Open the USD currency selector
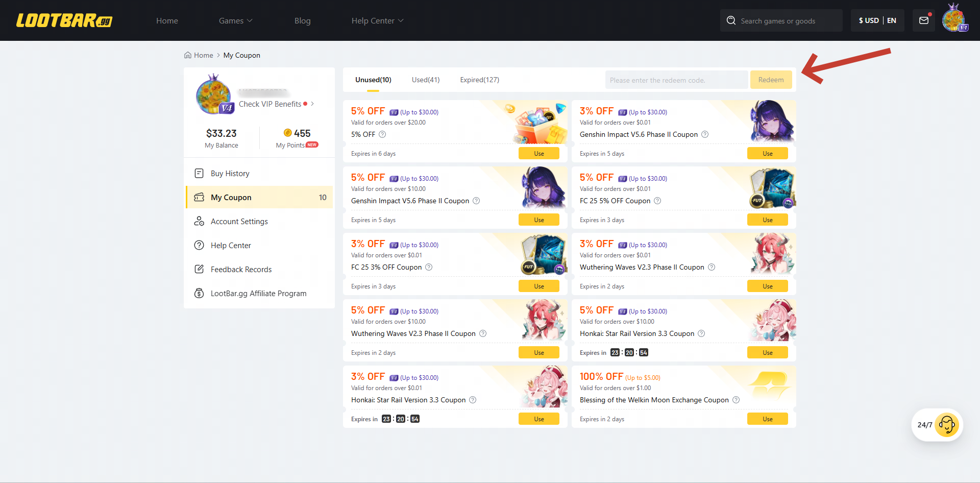The height and width of the screenshot is (483, 980). tap(869, 20)
